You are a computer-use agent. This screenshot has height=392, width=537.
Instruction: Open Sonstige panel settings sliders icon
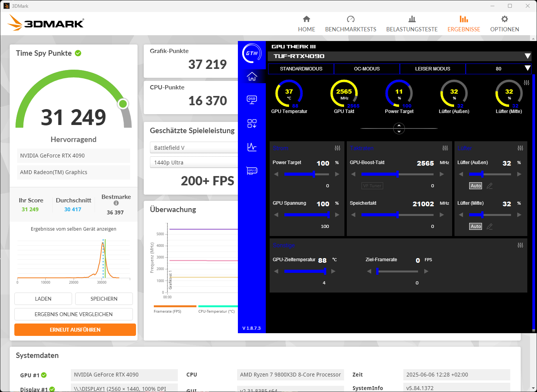[520, 245]
